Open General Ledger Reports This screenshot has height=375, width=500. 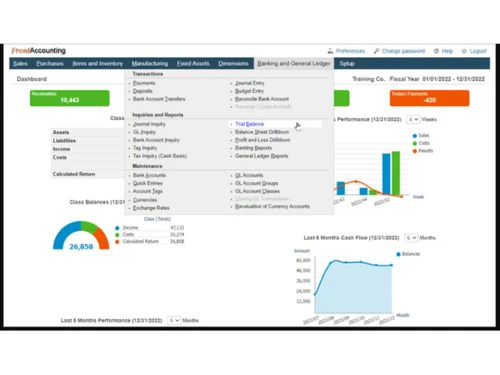[262, 156]
